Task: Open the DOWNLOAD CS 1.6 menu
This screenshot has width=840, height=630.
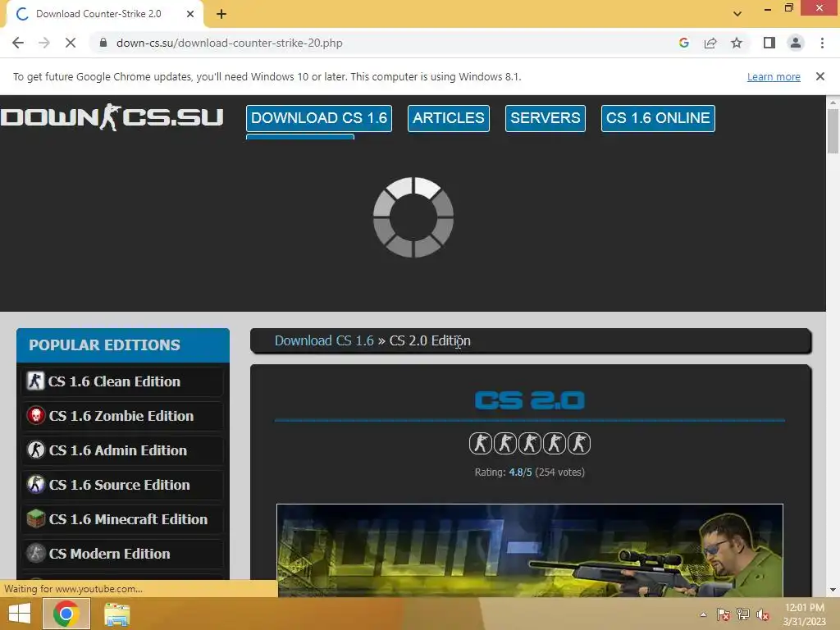Action: click(x=319, y=118)
